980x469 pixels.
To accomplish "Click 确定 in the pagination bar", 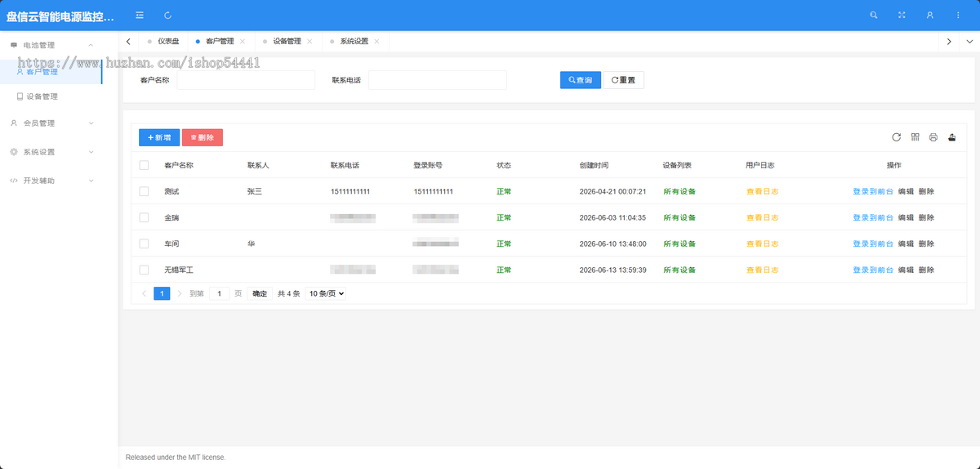I will point(260,293).
